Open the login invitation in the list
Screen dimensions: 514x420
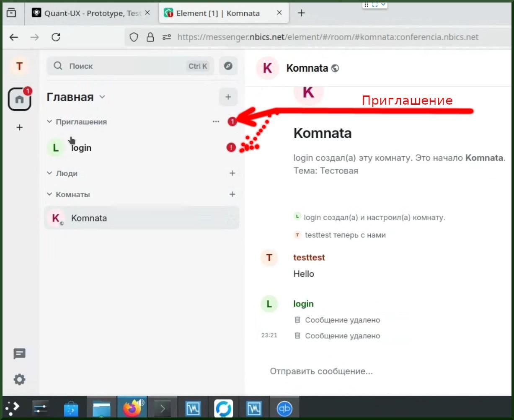(x=81, y=148)
